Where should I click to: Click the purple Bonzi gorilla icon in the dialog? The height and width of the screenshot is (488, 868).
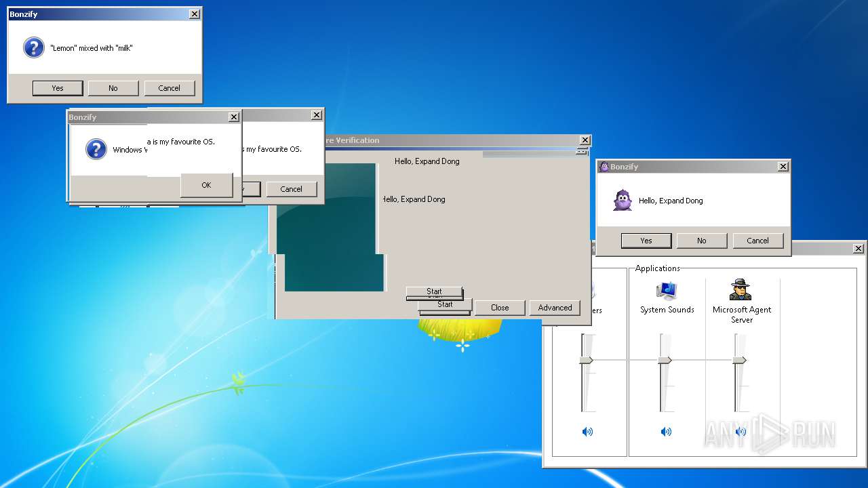[x=623, y=201]
